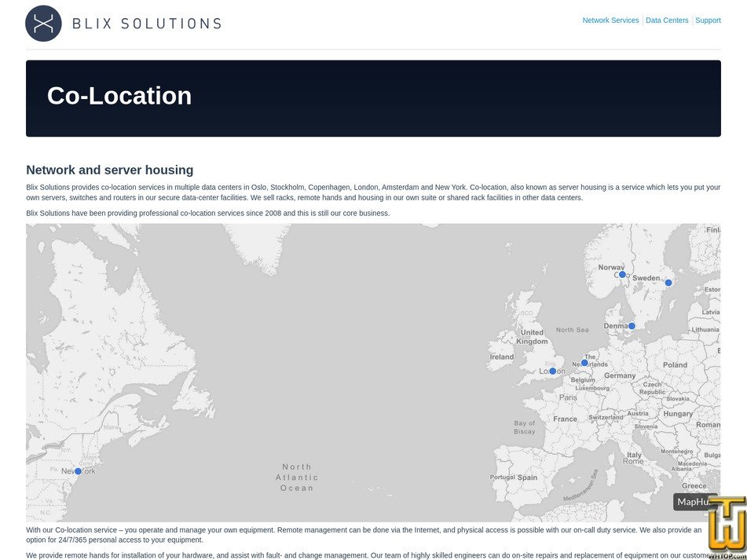The image size is (747, 560).
Task: Click the 'Lithuania' map label
Action: click(x=705, y=330)
